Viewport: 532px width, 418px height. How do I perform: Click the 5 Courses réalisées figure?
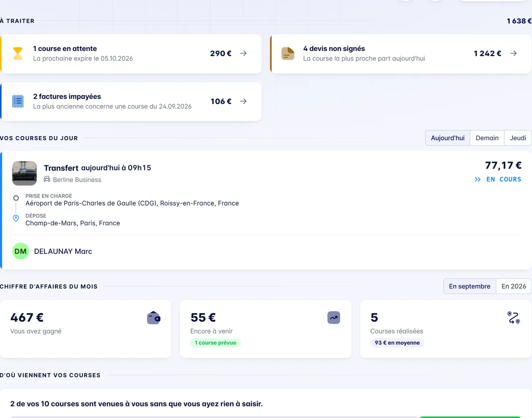374,317
